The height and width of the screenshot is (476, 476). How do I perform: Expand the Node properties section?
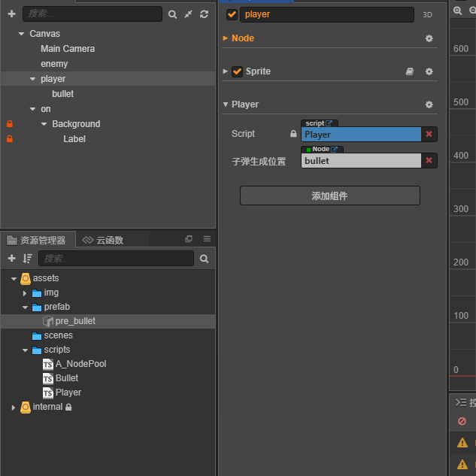[225, 38]
